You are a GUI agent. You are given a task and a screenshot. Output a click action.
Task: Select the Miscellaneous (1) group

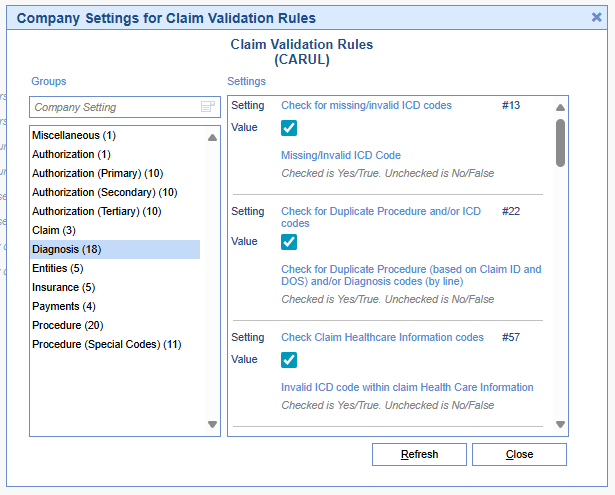[115, 135]
